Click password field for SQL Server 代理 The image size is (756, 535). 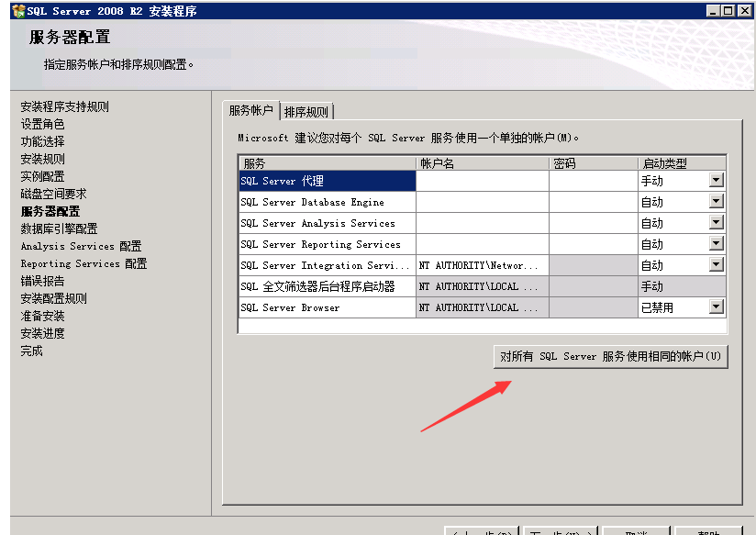click(594, 181)
